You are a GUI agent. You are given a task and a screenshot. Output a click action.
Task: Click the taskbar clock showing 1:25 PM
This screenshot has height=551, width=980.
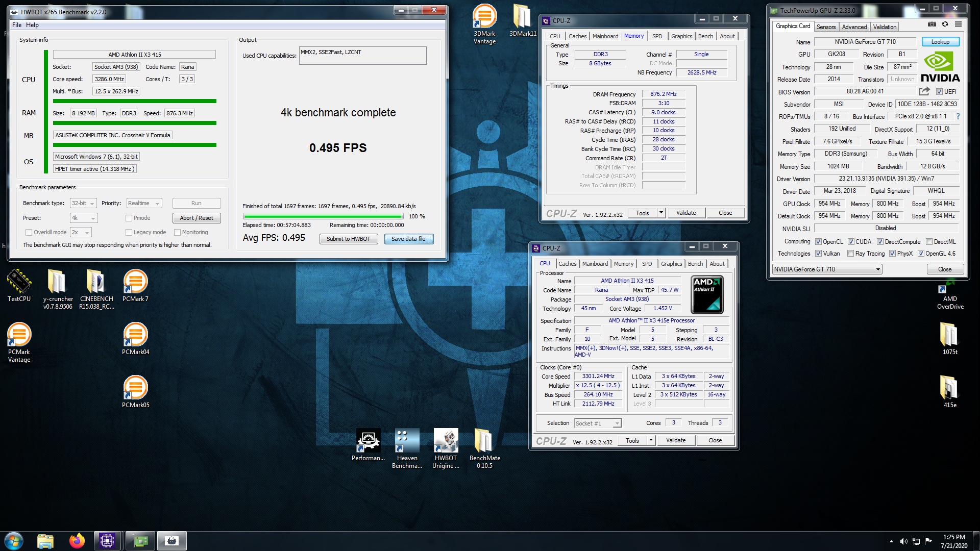pyautogui.click(x=953, y=541)
